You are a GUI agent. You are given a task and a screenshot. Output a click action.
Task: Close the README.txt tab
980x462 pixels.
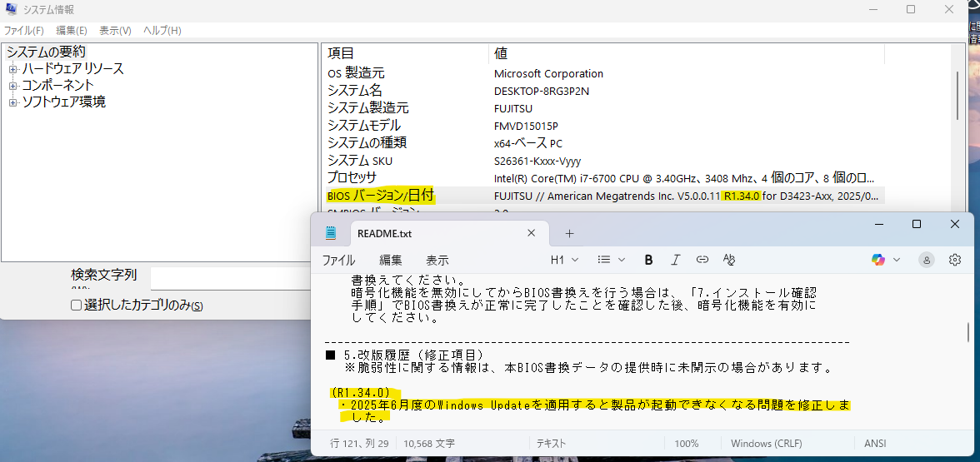pyautogui.click(x=532, y=233)
